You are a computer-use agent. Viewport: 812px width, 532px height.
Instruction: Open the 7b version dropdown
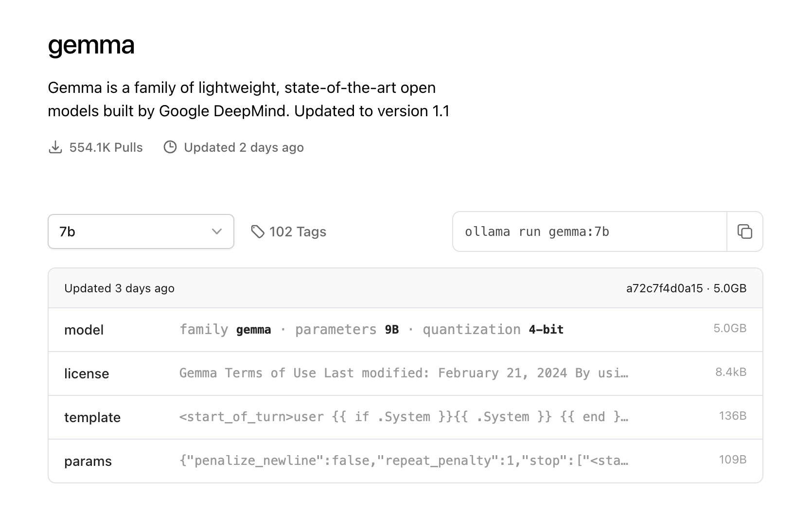(141, 231)
